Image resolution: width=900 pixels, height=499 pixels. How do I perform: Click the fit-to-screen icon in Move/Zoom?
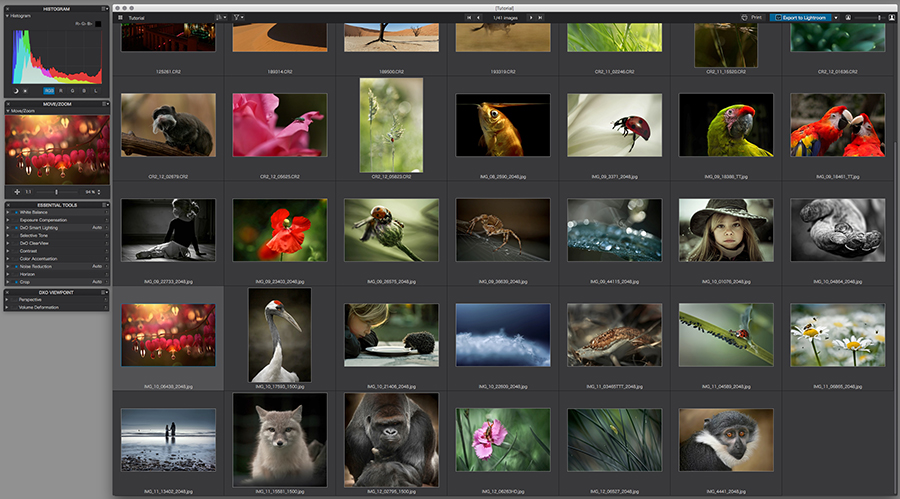tap(17, 192)
